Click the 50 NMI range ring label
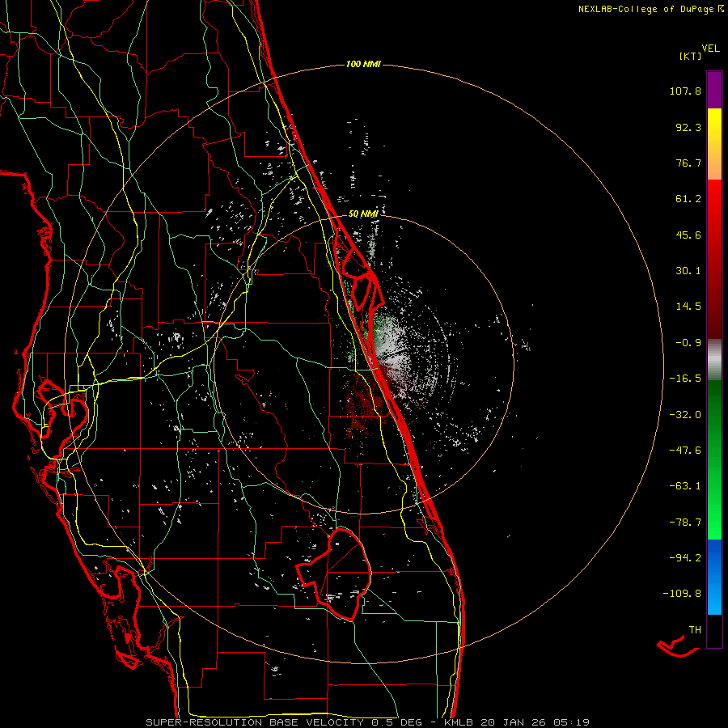728x728 pixels. [x=363, y=214]
